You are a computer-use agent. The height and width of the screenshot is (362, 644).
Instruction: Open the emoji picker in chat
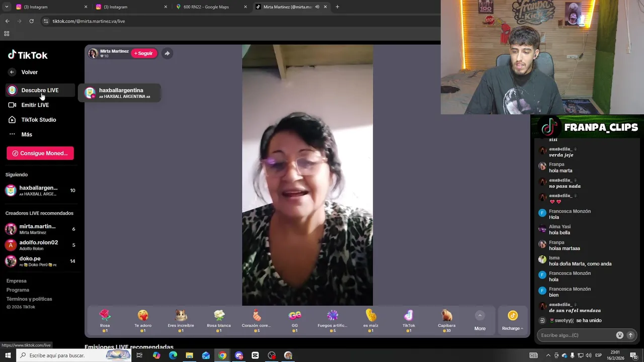620,335
